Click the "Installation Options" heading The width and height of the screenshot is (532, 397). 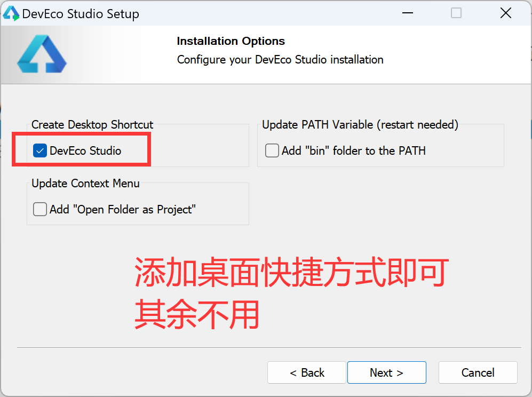pyautogui.click(x=231, y=41)
